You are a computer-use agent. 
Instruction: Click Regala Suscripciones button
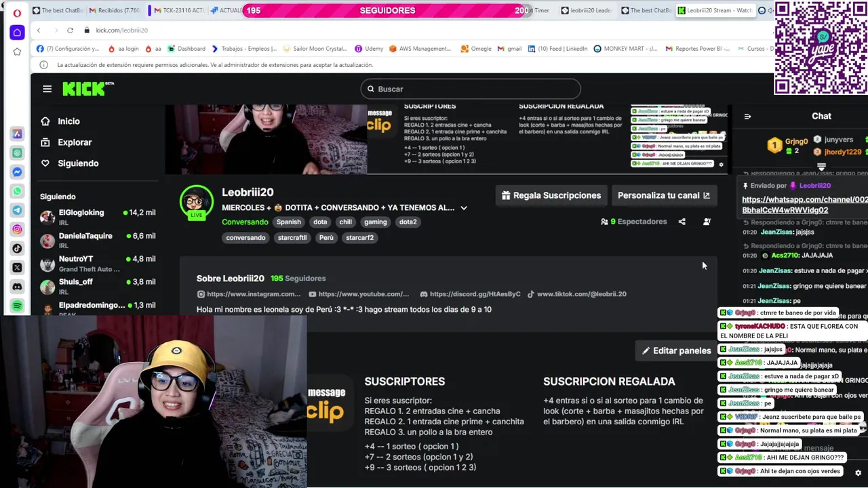(551, 195)
